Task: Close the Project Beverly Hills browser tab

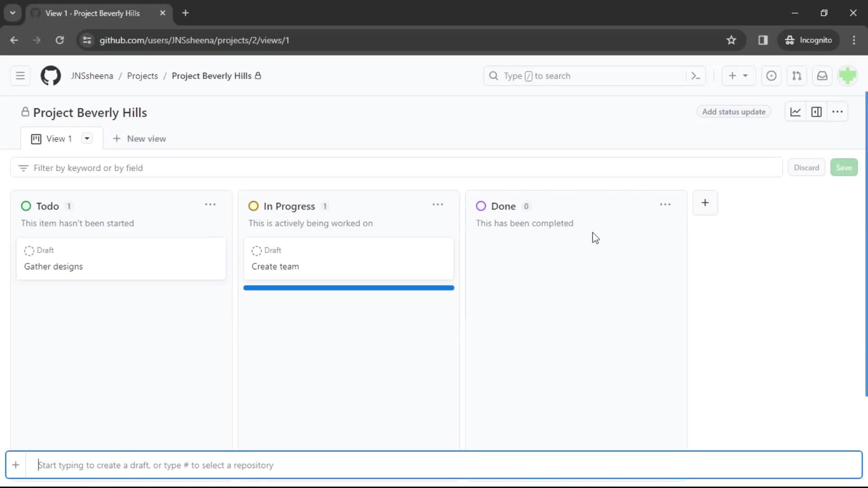Action: 162,13
